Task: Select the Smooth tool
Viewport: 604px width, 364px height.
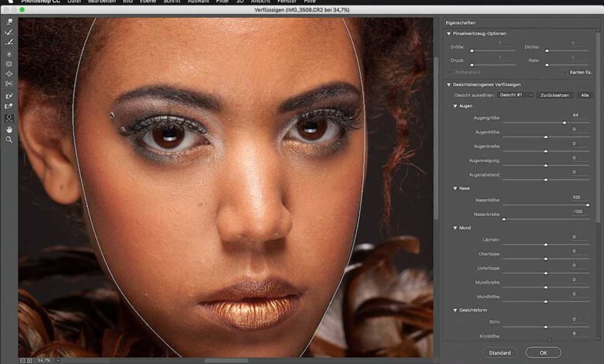Action: [x=9, y=43]
